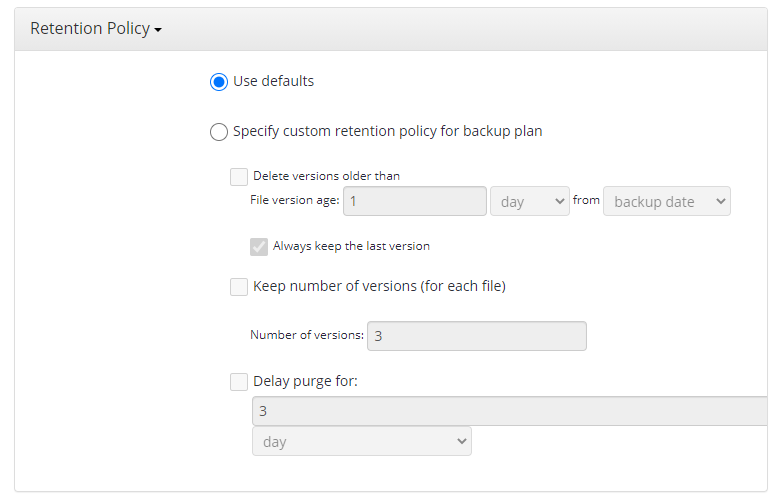Toggle the Always keep the last version checkbox

pyautogui.click(x=259, y=246)
